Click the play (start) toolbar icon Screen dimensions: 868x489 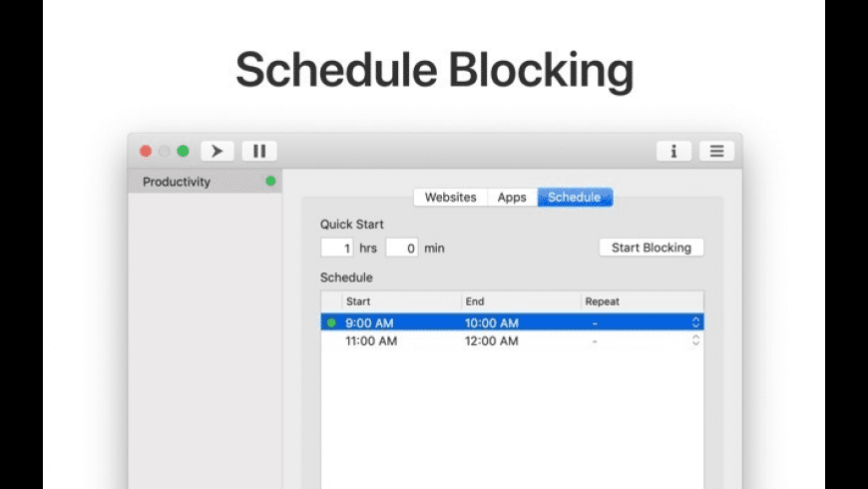click(x=217, y=152)
